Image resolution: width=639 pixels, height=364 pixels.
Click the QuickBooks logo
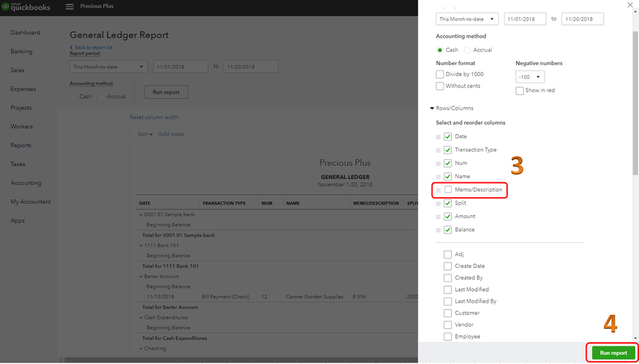click(x=26, y=7)
